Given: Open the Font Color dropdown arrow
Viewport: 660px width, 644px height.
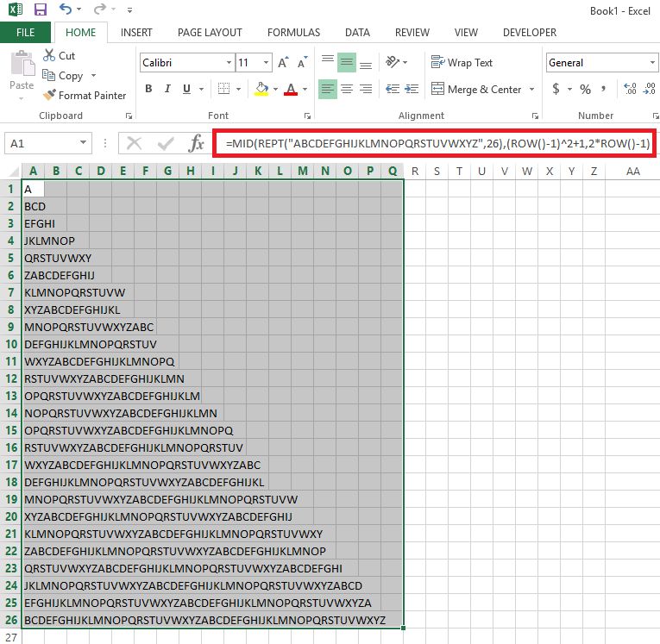Looking at the screenshot, I should (305, 89).
